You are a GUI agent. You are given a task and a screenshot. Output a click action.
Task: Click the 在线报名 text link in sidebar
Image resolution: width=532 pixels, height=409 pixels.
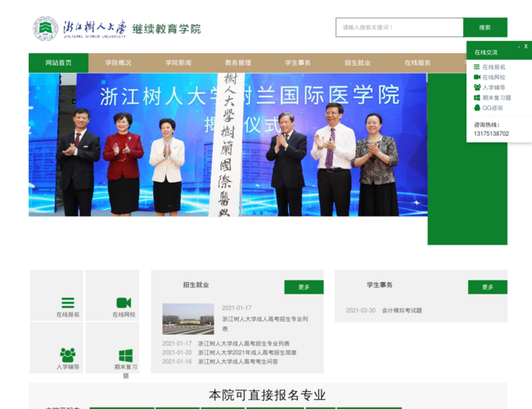tap(494, 67)
